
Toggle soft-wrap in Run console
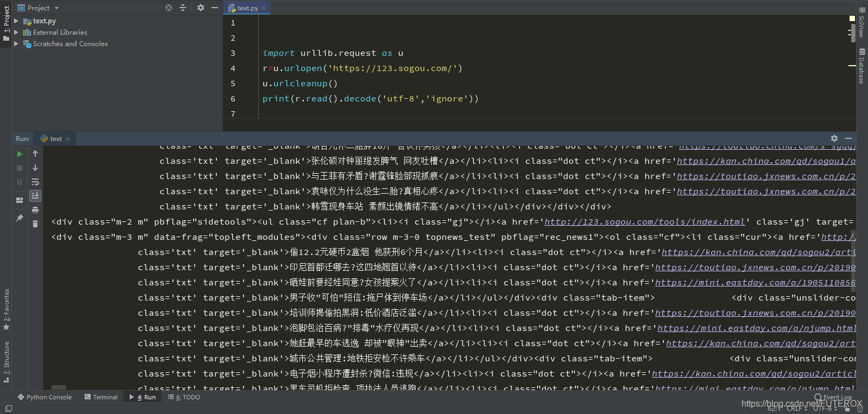point(35,182)
